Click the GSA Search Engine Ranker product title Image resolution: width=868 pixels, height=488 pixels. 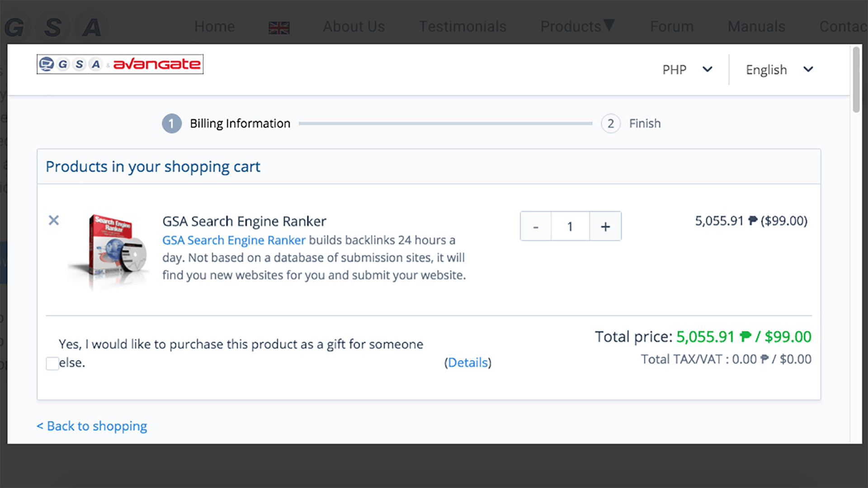pyautogui.click(x=244, y=221)
